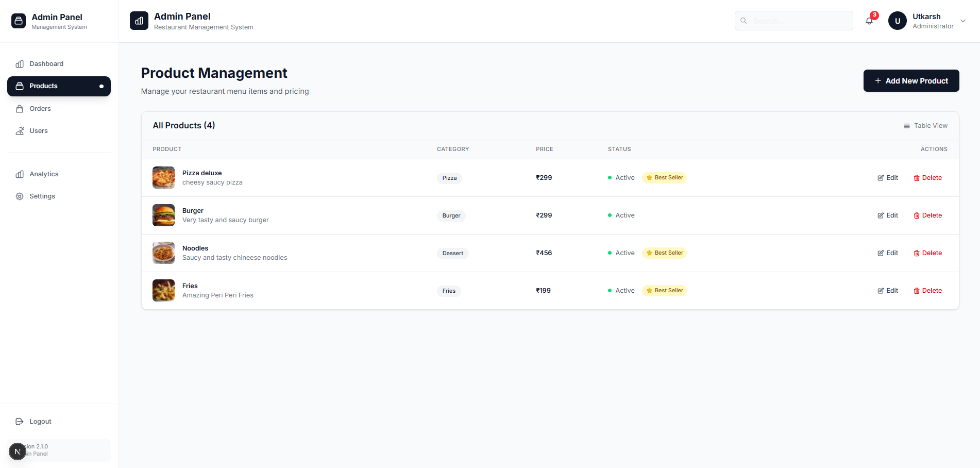Edit the Burger product
980x468 pixels.
point(888,215)
